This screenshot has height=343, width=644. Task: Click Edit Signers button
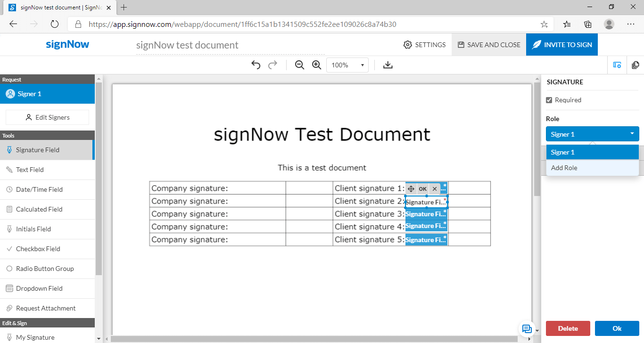coord(47,117)
